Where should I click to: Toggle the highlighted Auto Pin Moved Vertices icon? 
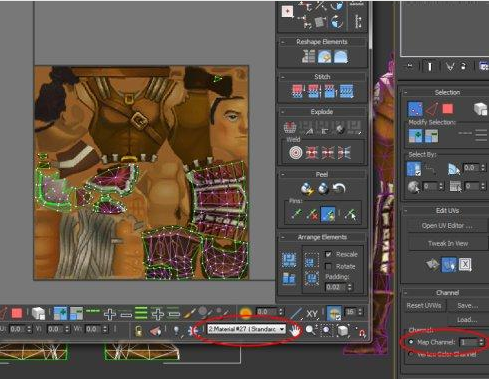(328, 214)
